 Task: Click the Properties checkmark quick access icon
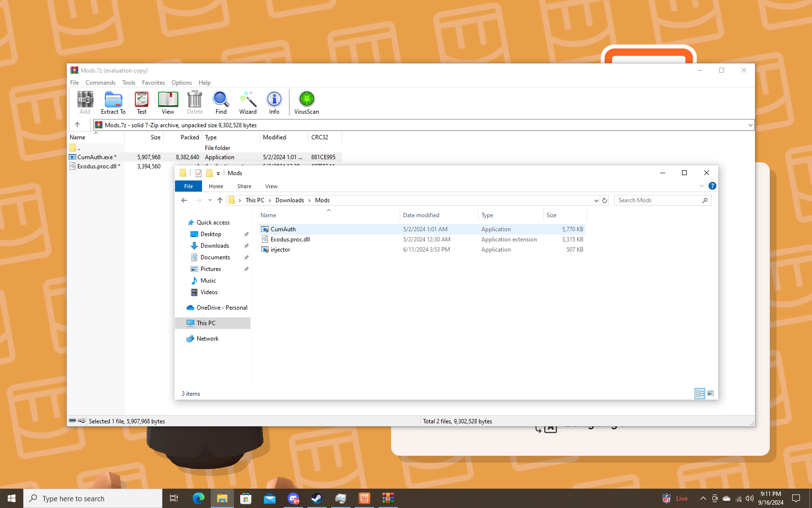pos(199,173)
